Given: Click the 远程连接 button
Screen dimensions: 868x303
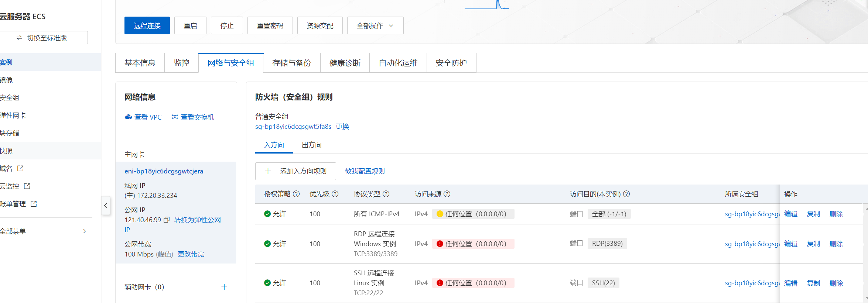Looking at the screenshot, I should [x=147, y=25].
